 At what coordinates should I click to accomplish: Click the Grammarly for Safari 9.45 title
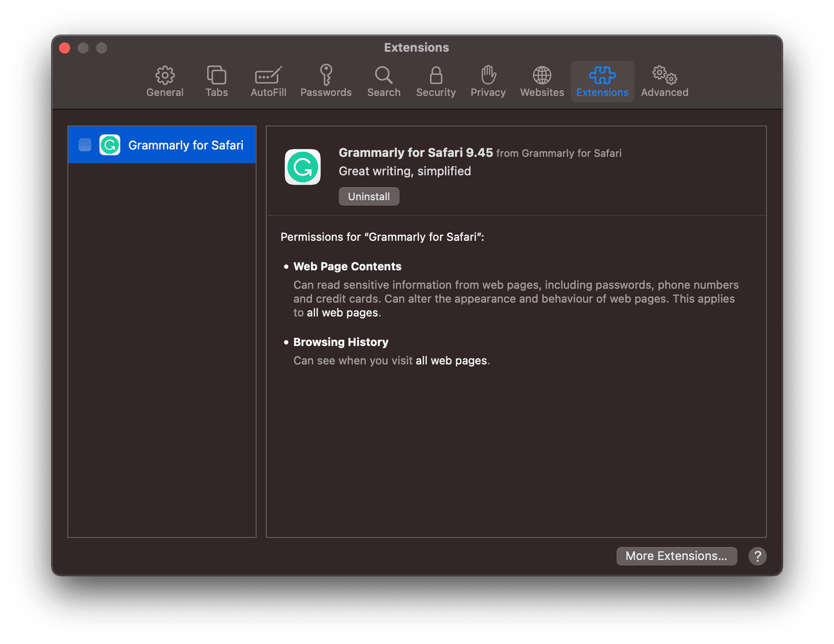[x=416, y=152]
